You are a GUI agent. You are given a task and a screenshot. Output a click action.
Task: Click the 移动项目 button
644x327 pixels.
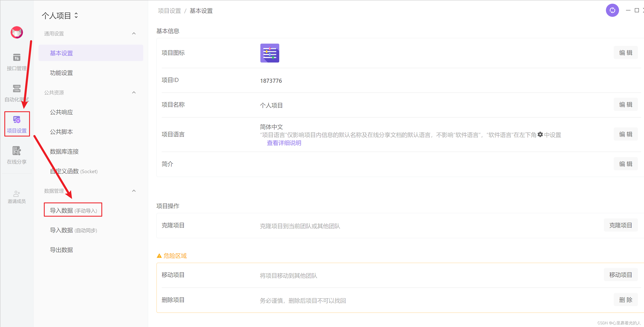[620, 275]
